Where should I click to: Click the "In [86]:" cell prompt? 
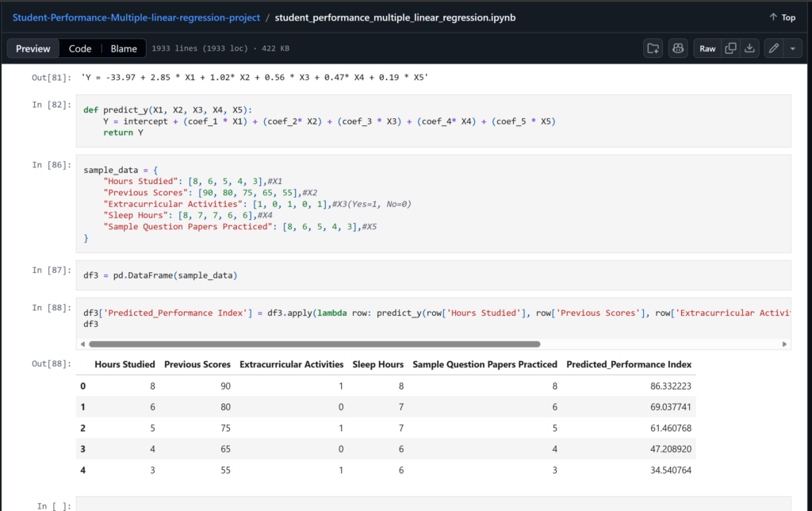(52, 165)
